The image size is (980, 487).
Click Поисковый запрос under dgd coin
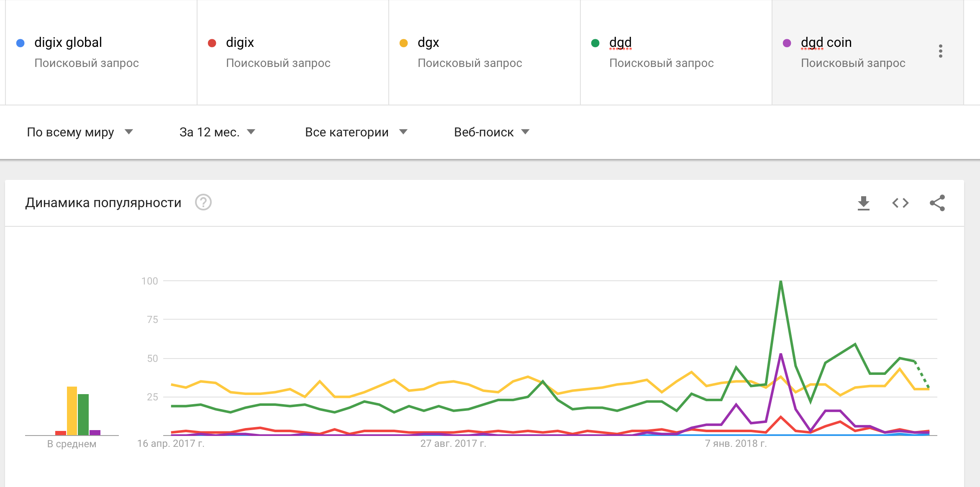[x=853, y=63]
